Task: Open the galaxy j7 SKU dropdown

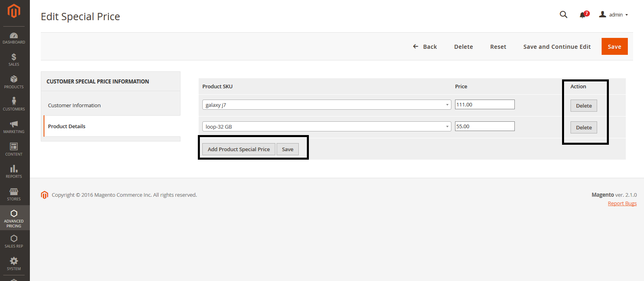Action: 326,105
